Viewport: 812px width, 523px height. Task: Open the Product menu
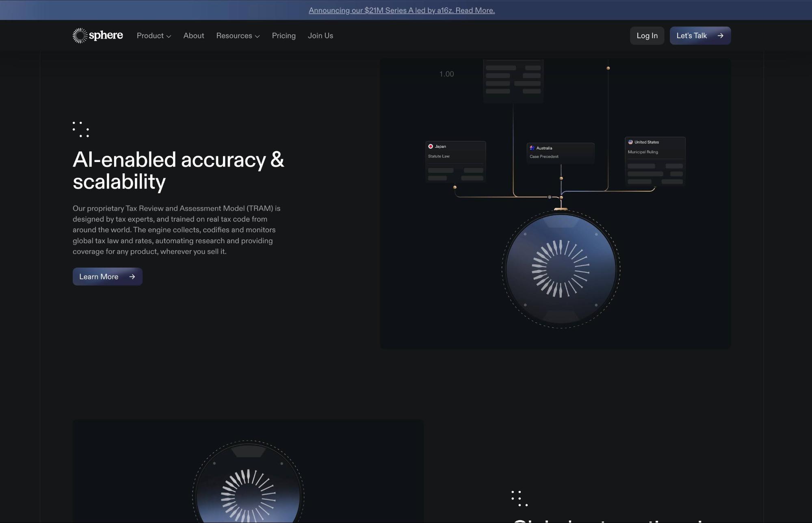tap(150, 36)
